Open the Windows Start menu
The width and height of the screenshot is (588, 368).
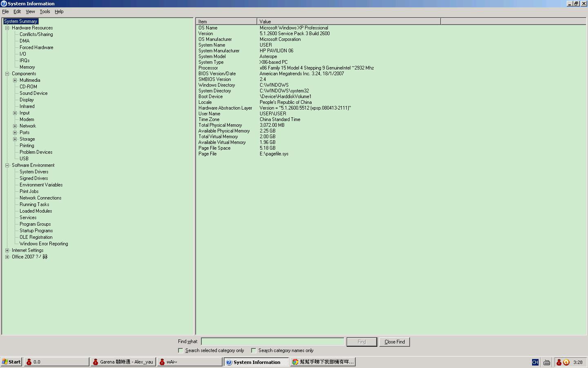pyautogui.click(x=11, y=362)
